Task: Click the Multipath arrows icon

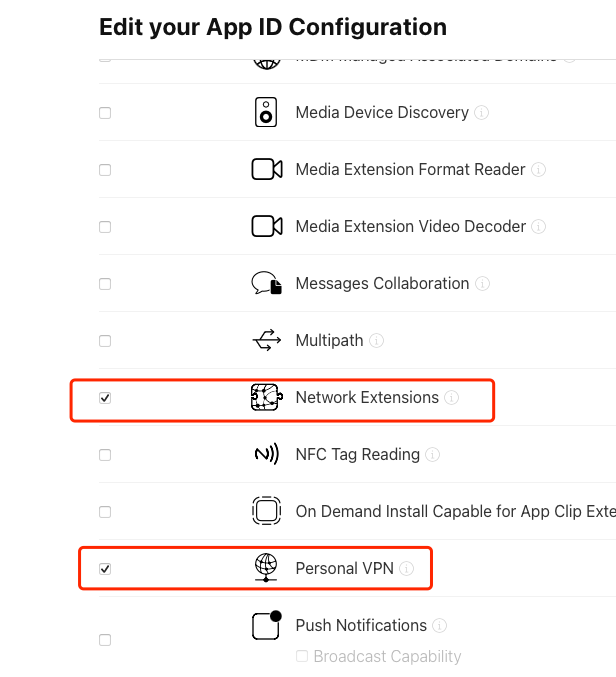Action: point(267,340)
